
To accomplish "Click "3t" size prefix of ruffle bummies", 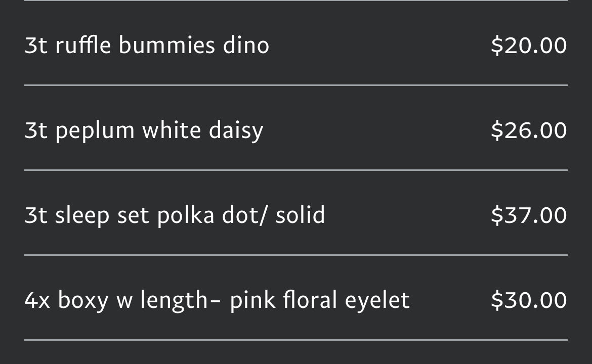I will pos(36,45).
